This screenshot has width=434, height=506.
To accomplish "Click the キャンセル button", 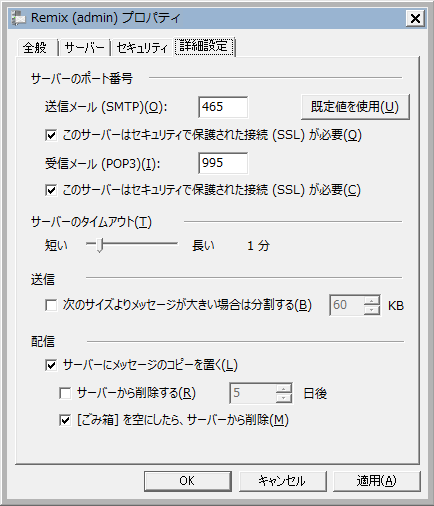I will coord(282,481).
